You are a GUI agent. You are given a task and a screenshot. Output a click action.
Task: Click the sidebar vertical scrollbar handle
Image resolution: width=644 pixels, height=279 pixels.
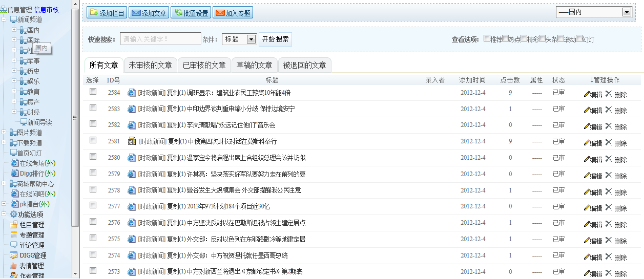point(75,118)
